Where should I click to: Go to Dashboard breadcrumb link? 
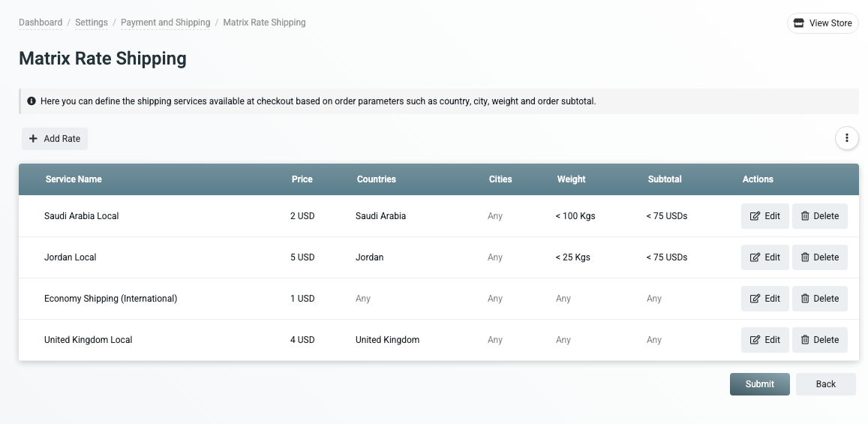tap(41, 23)
